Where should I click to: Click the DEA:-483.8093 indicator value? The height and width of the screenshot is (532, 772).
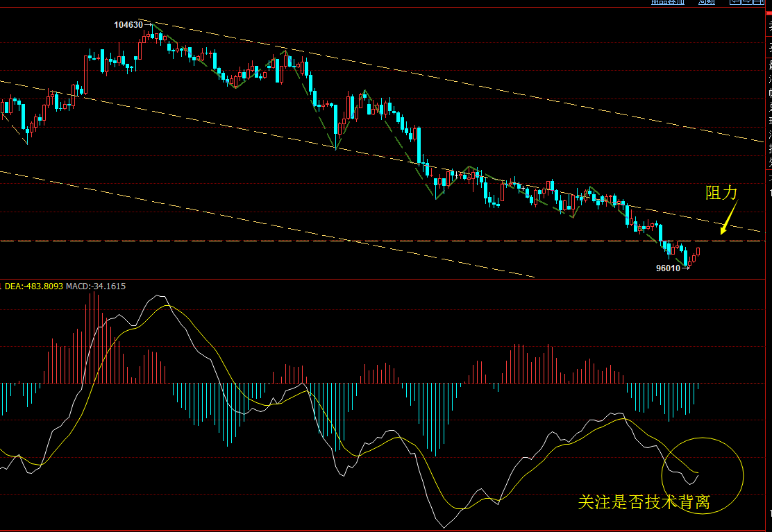(34, 286)
